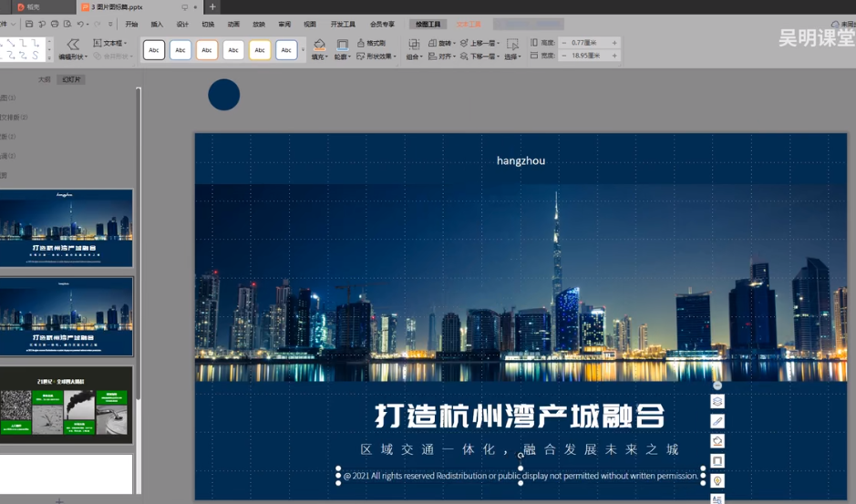
Task: Open the 旋转 rotate dropdown
Action: click(x=441, y=43)
